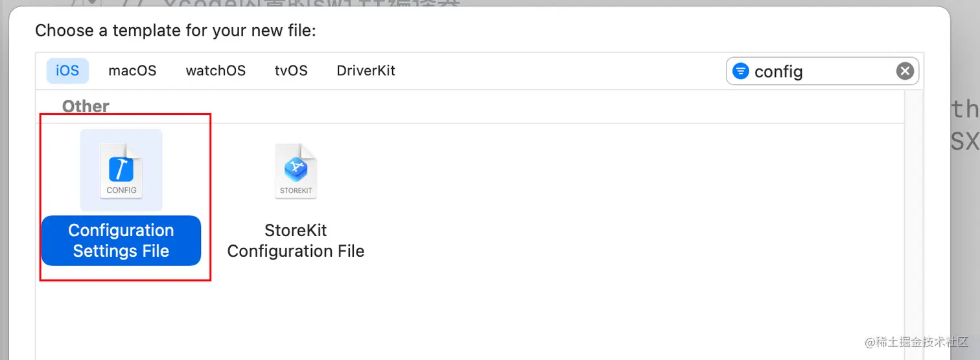Image resolution: width=980 pixels, height=360 pixels.
Task: Click the hammer glyph on CONFIG file icon
Action: click(121, 170)
